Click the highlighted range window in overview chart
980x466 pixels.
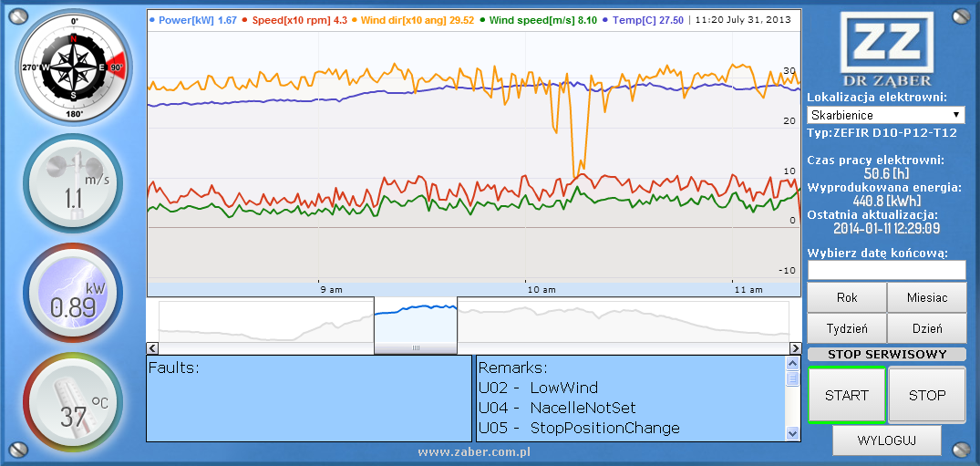tap(416, 320)
